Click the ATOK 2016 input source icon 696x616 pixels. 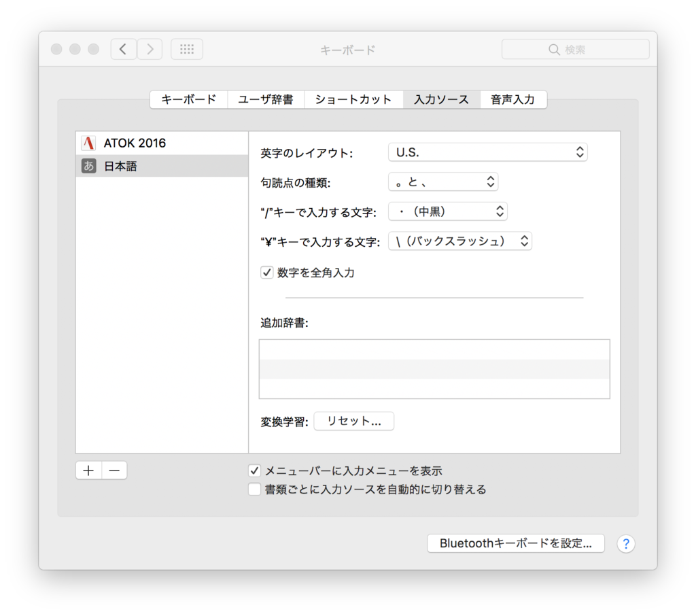tap(89, 143)
